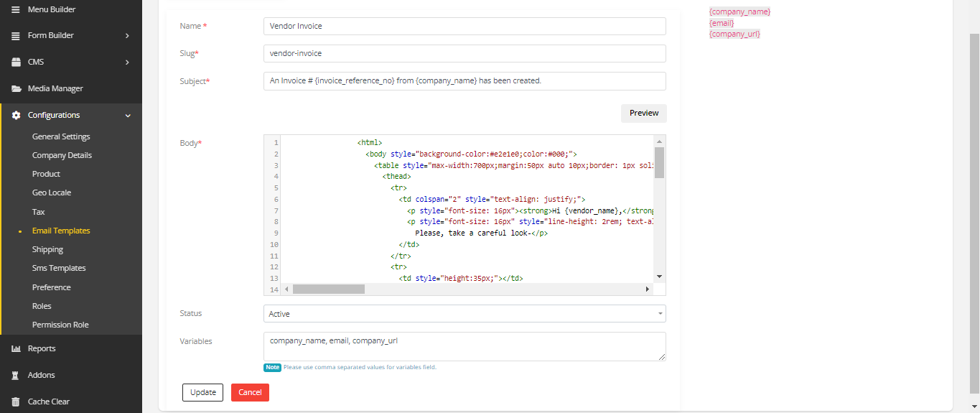
Task: Click the {company_url} variable tag
Action: tap(734, 34)
